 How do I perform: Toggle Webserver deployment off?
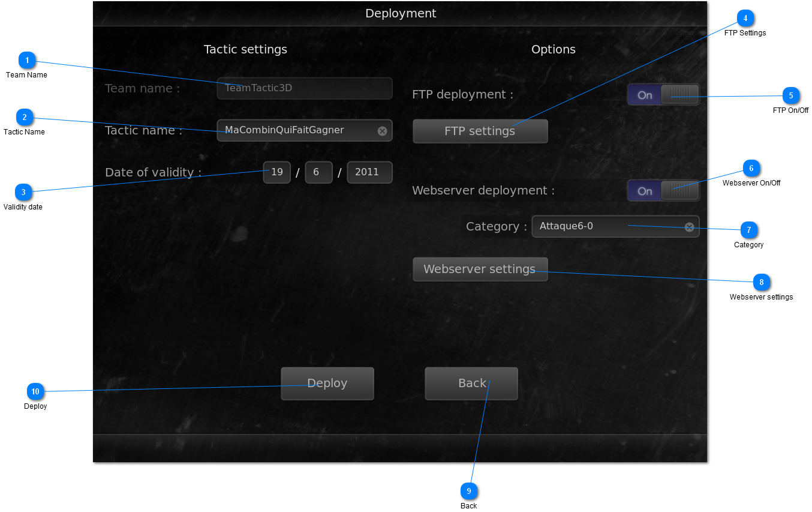pyautogui.click(x=679, y=190)
